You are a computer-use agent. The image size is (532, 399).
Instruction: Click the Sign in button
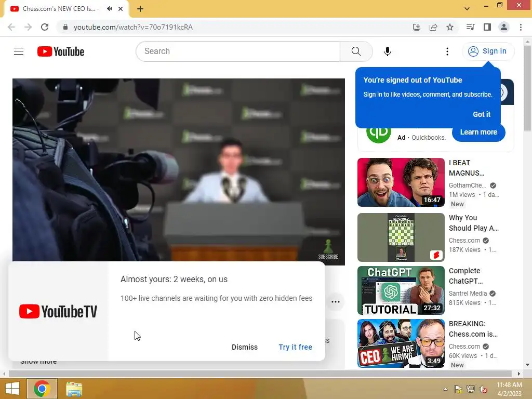(x=487, y=51)
